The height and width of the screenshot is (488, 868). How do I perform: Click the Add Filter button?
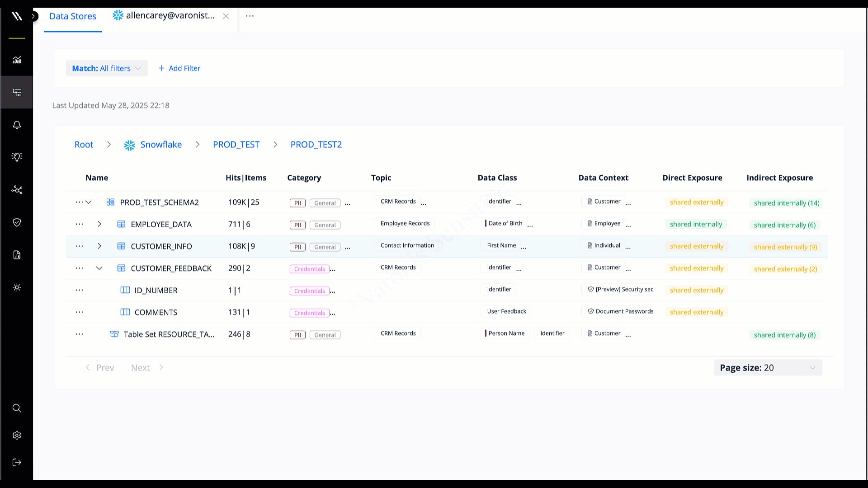(179, 68)
